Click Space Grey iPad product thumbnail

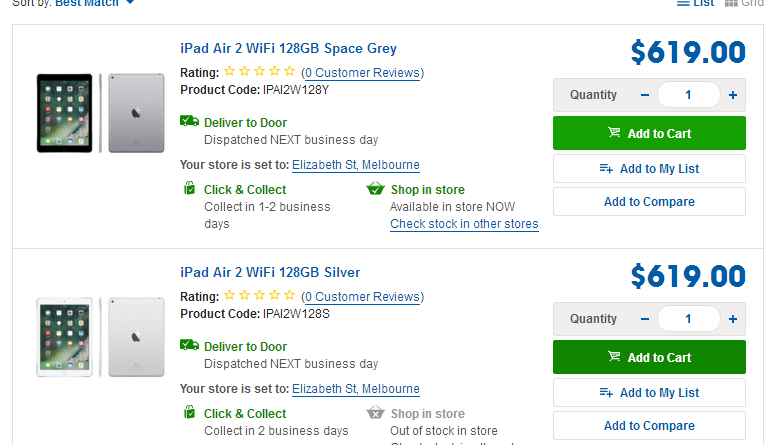click(x=100, y=113)
